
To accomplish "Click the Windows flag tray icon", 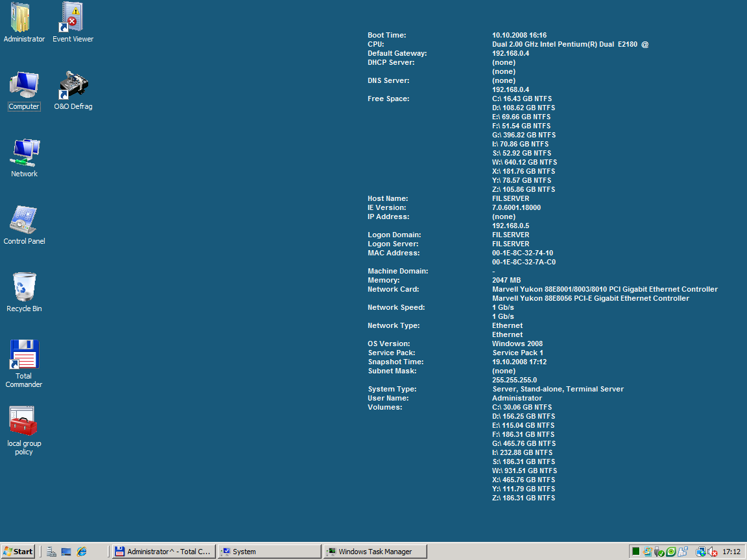I will pyautogui.click(x=647, y=552).
